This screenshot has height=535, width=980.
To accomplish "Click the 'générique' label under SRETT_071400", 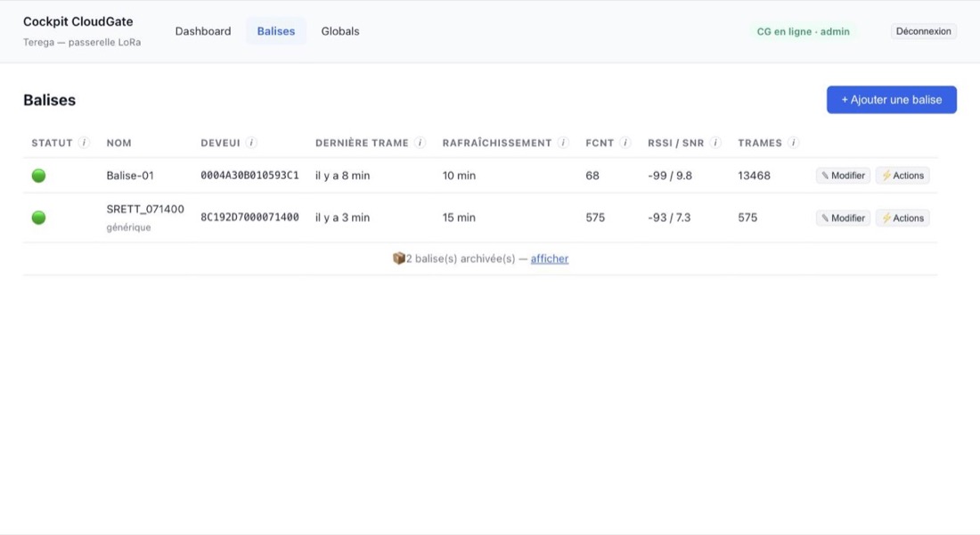I will (x=129, y=227).
